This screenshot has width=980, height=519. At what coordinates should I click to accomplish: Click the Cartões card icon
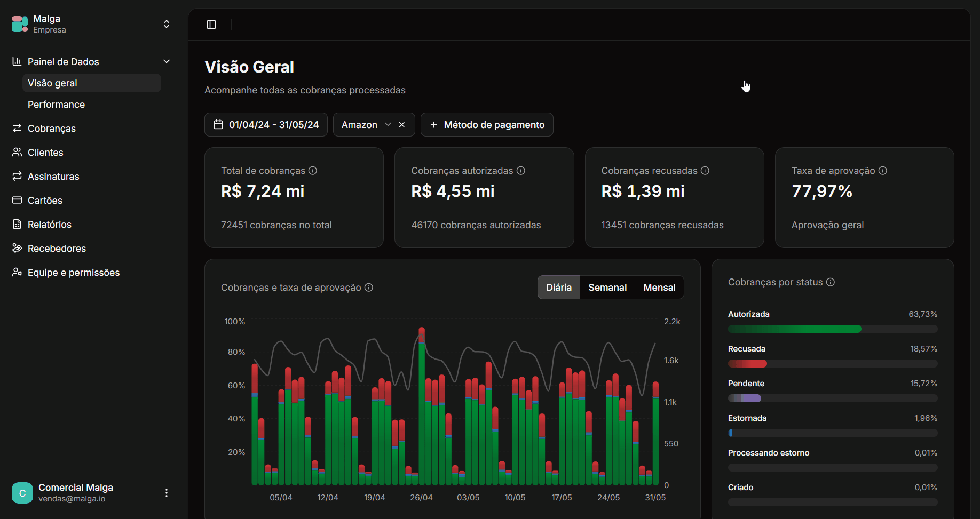tap(17, 200)
